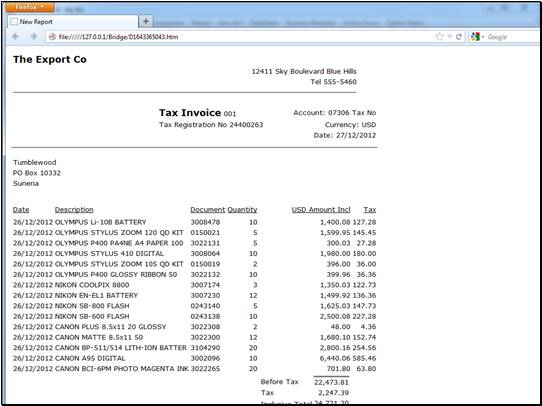Click the address bar file URL
Viewport: 542px width, 406px height.
click(119, 37)
